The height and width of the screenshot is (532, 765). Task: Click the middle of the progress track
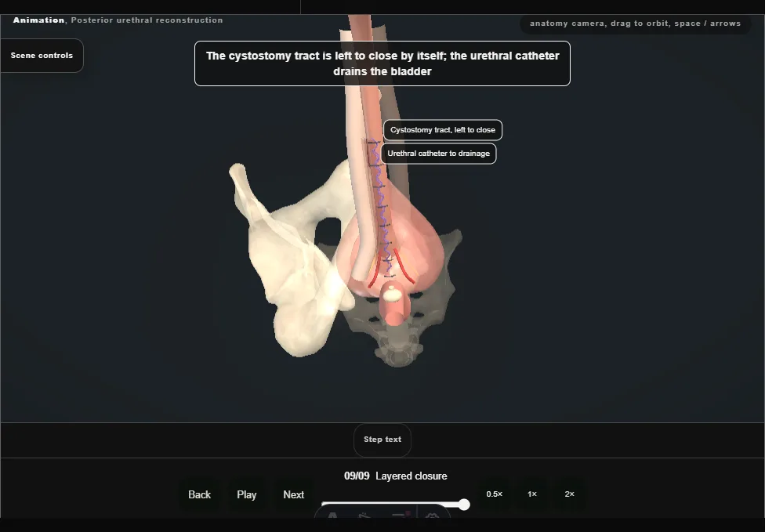[394, 504]
